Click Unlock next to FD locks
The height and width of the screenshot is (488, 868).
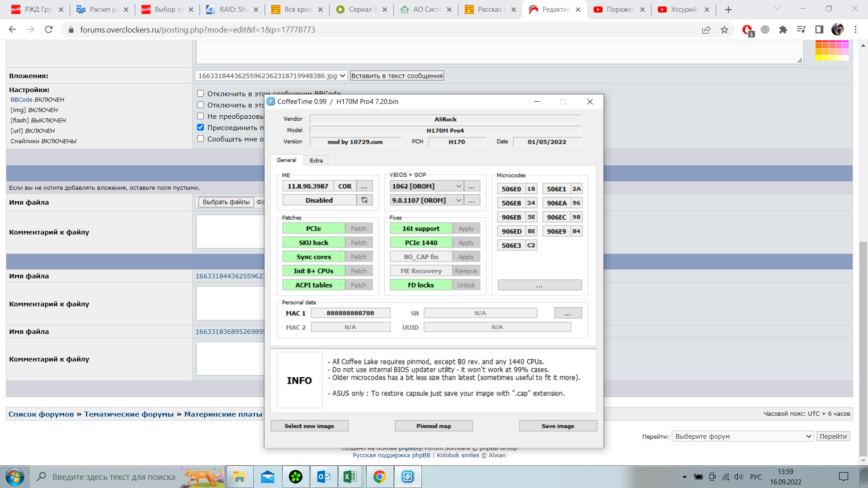click(466, 285)
